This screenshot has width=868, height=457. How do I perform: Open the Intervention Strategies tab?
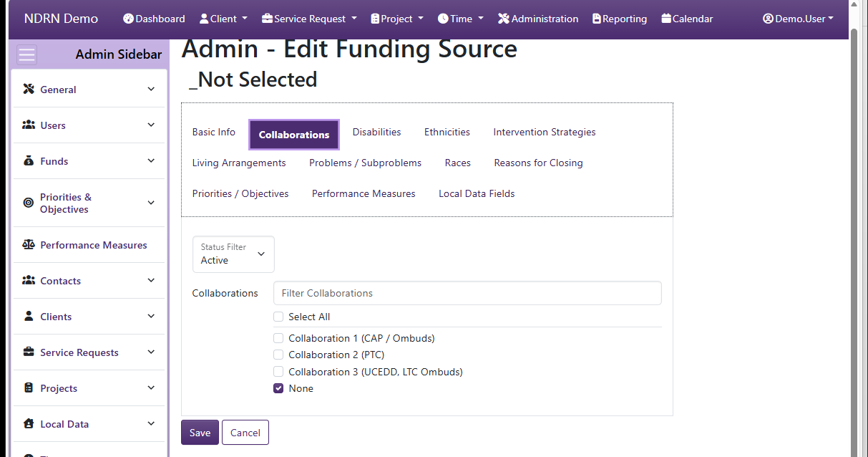click(545, 132)
